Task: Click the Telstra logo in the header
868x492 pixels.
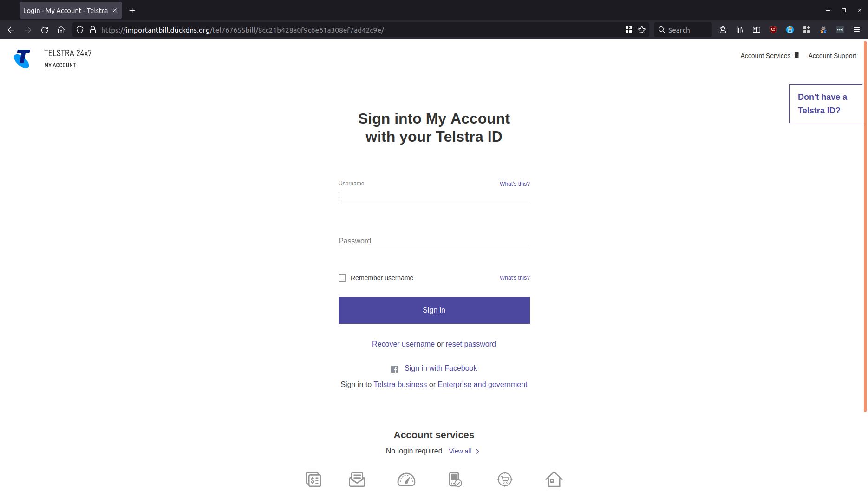Action: [x=22, y=59]
